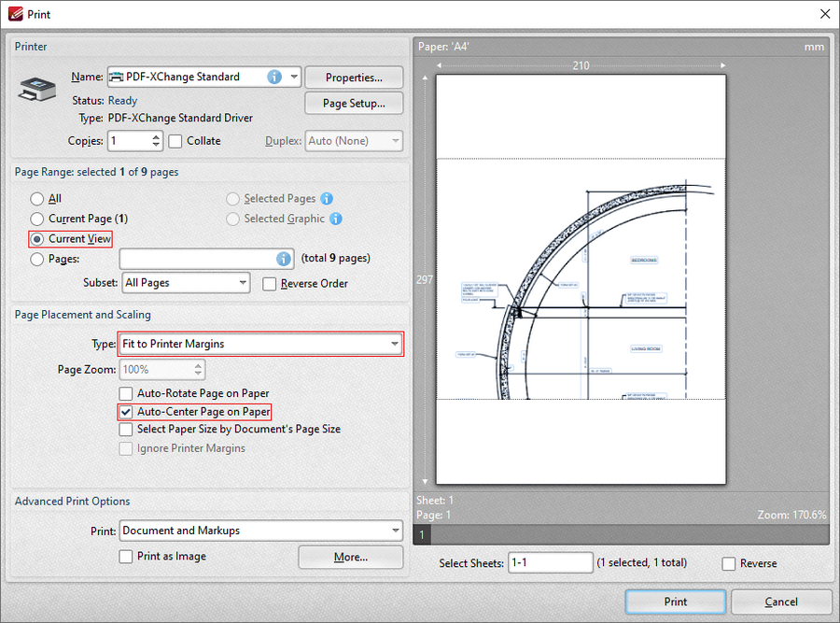Open printer Properties
This screenshot has height=623, width=840.
(x=354, y=78)
